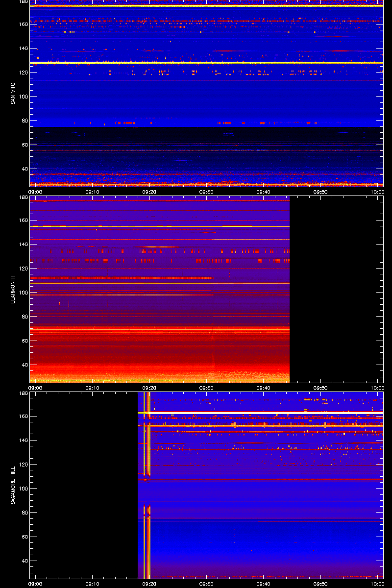Select the 40 frequency label on Learmonth axis
The width and height of the screenshot is (392, 588).
(25, 365)
